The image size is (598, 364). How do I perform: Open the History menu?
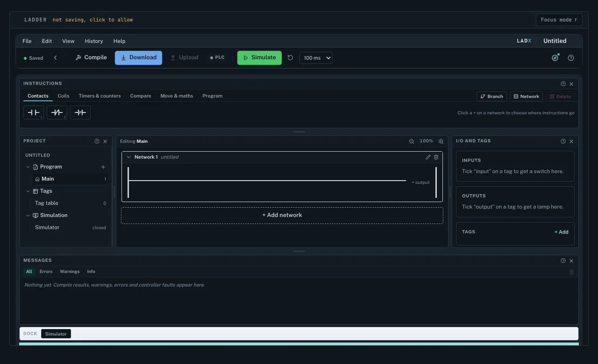click(x=94, y=41)
